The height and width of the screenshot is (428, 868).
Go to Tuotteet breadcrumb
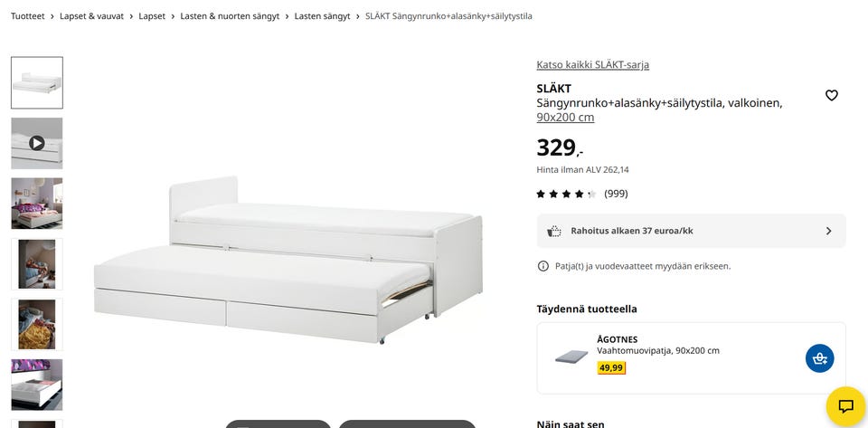[x=28, y=16]
